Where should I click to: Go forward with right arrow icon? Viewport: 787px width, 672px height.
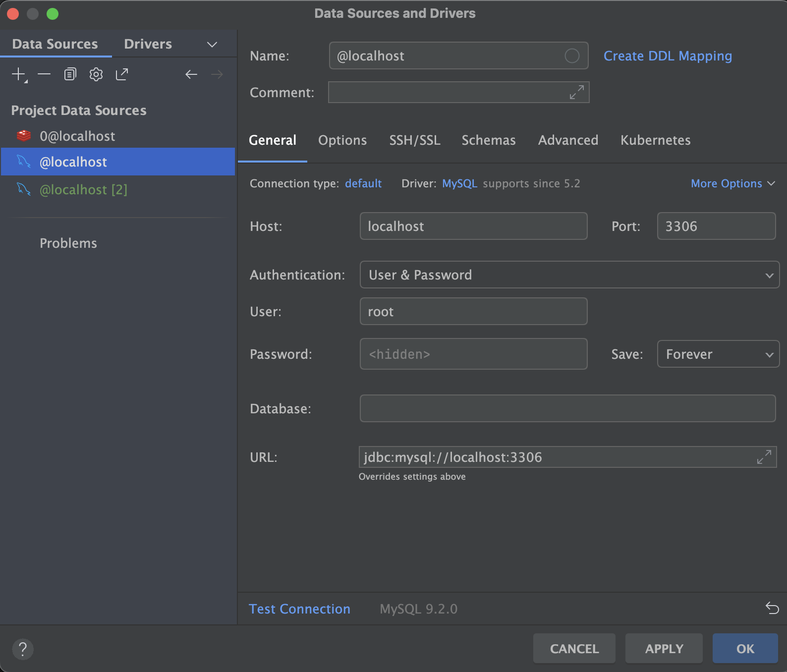coord(217,74)
